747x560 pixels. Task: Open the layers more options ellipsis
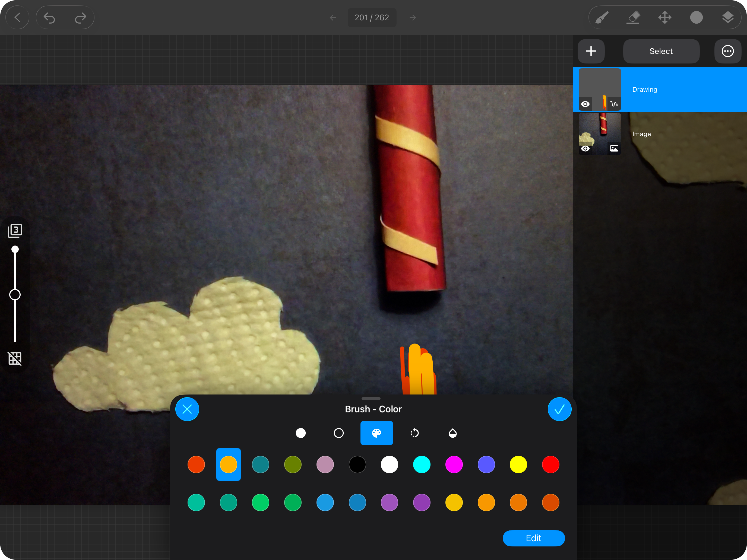point(728,51)
